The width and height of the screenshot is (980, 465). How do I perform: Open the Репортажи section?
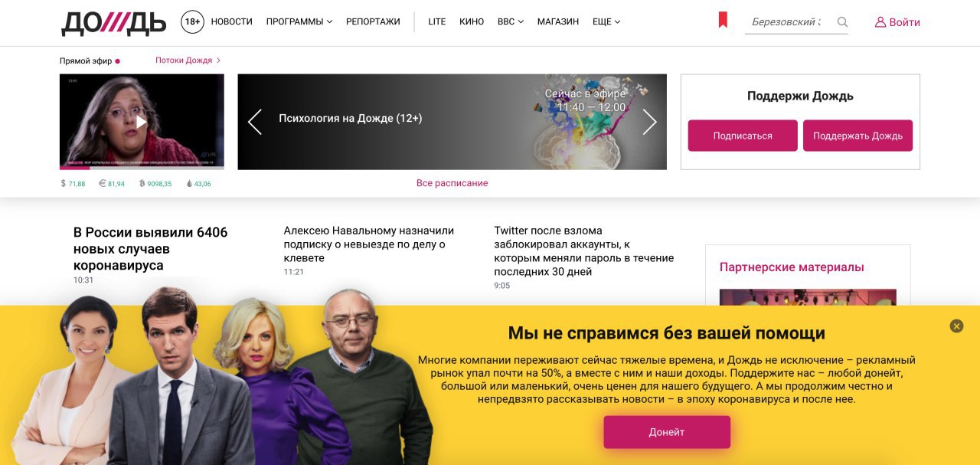pyautogui.click(x=373, y=22)
